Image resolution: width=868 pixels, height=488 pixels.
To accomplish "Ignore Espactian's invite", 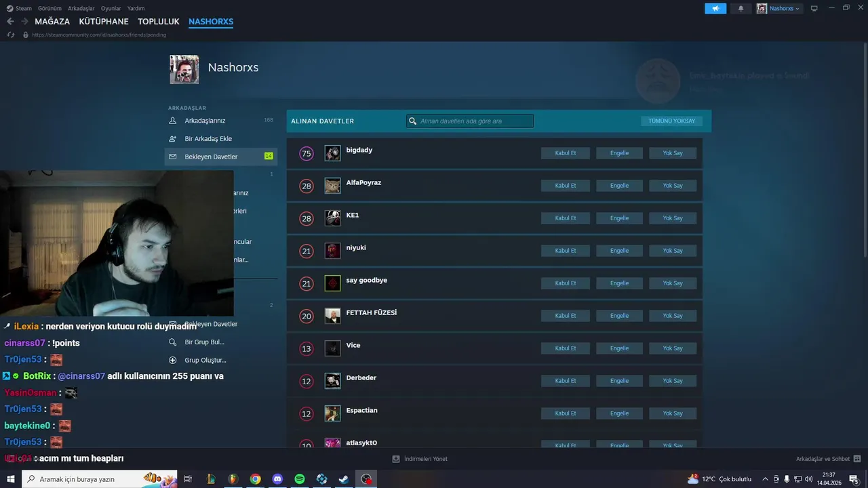I will 673,413.
